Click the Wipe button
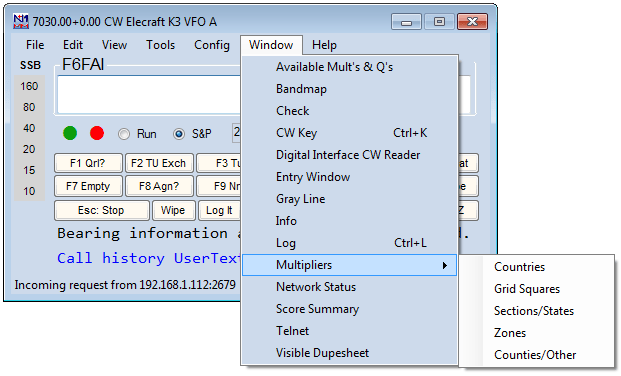The width and height of the screenshot is (621, 376). click(x=173, y=210)
